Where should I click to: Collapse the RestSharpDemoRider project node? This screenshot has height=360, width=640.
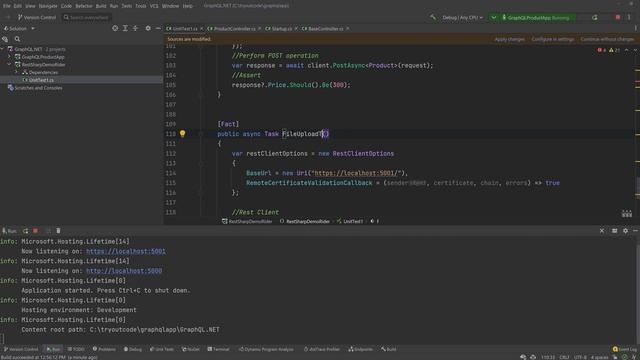(x=9, y=64)
